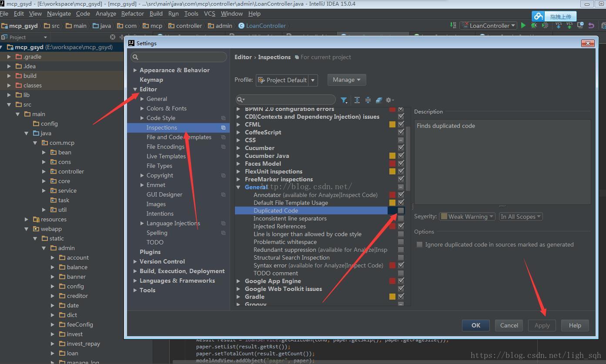Screen dimensions: 606x364
Task: Toggle Inconsistent line separators checkbox
Action: tap(401, 218)
